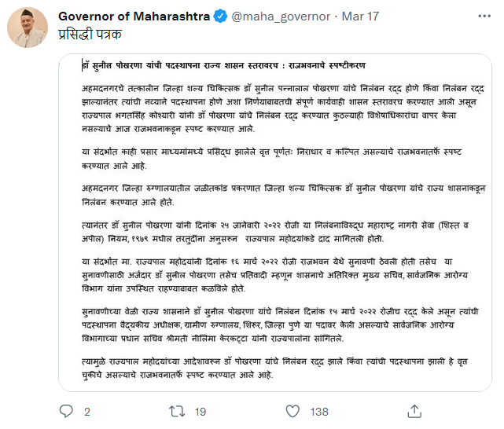The height and width of the screenshot is (429, 504).
Task: Click the retweet count 19
Action: 200,412
